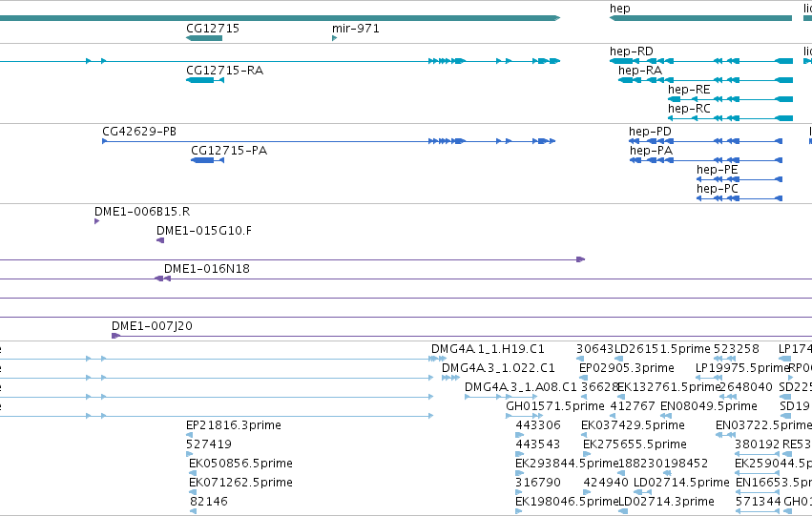The height and width of the screenshot is (516, 812).
Task: Click the 571344 feature label
Action: click(x=759, y=502)
